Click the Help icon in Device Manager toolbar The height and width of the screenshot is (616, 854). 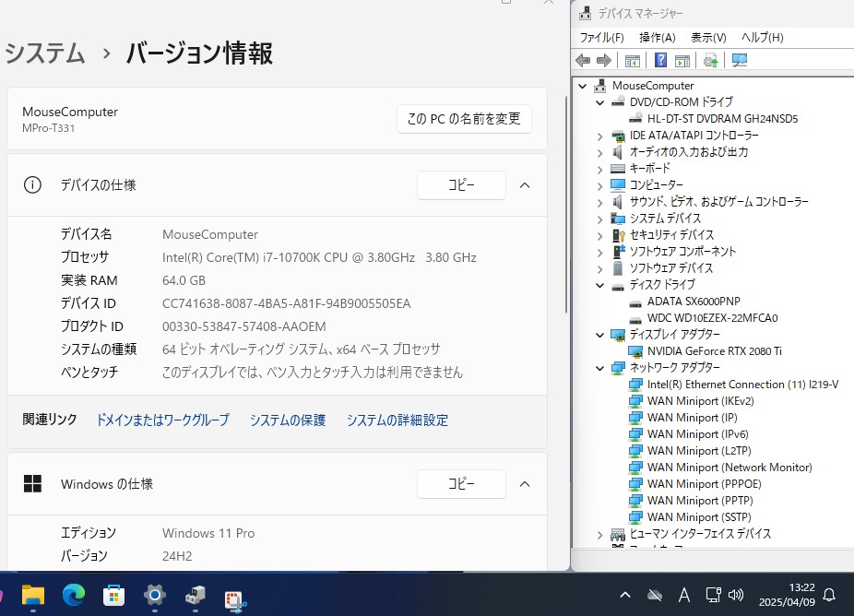pyautogui.click(x=660, y=60)
